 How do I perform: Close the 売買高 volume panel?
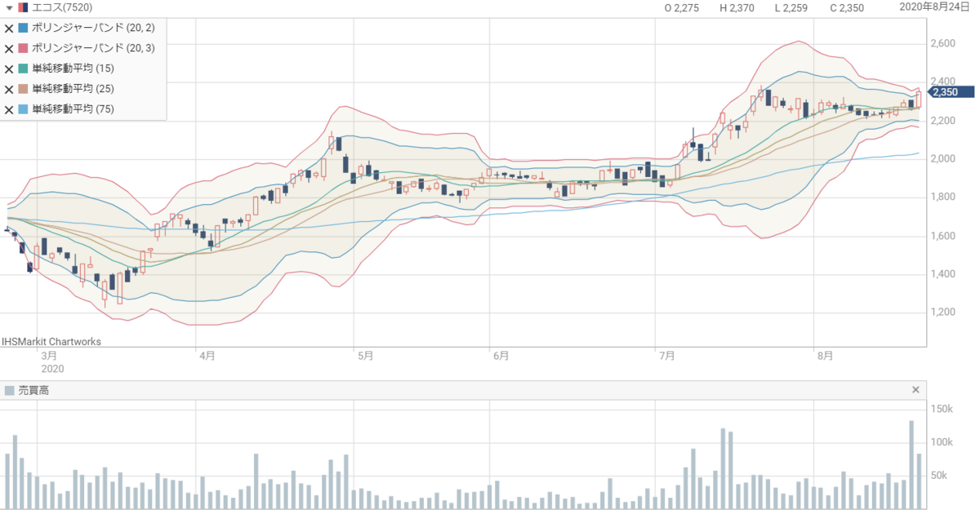pyautogui.click(x=915, y=390)
